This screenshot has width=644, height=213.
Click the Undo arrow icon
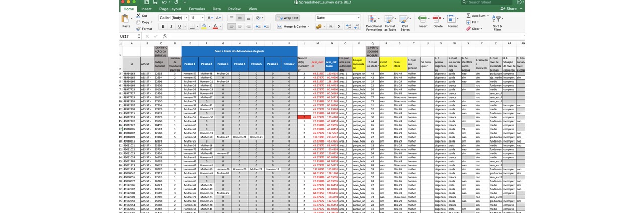[164, 2]
